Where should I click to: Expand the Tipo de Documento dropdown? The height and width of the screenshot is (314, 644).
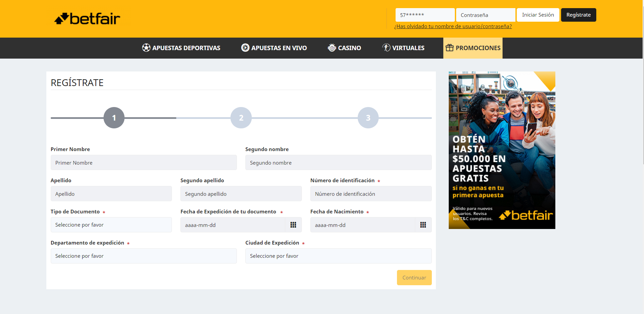[111, 225]
